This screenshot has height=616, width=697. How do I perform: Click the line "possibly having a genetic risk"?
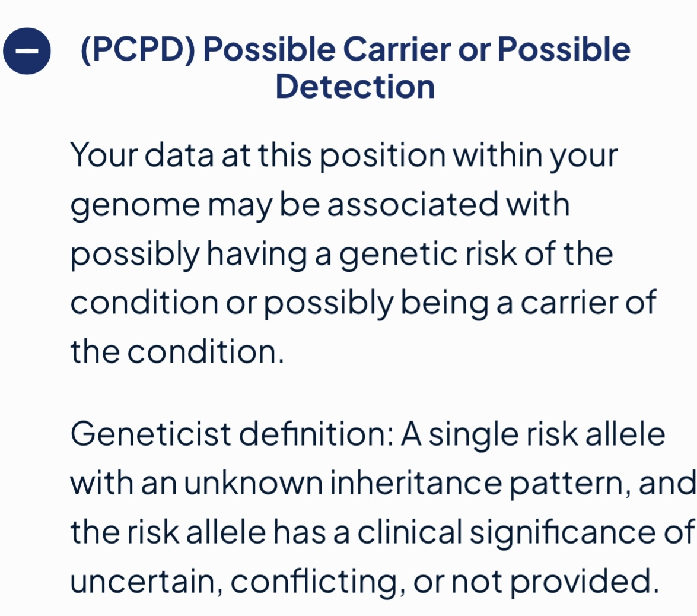tap(342, 254)
